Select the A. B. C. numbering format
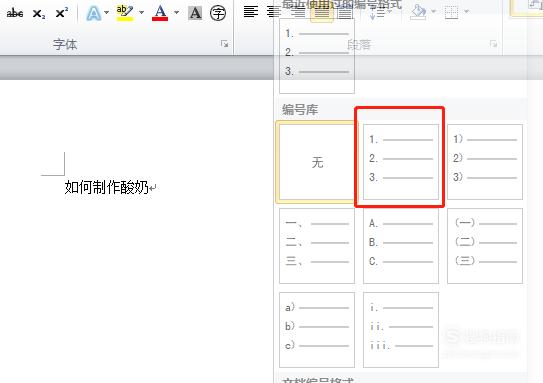The height and width of the screenshot is (383, 543). (x=401, y=246)
